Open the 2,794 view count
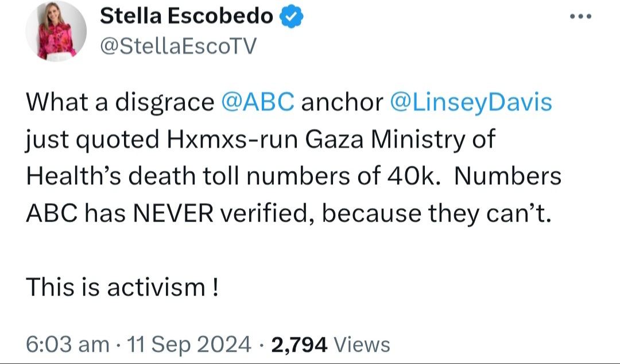The width and height of the screenshot is (620, 364). tap(299, 344)
